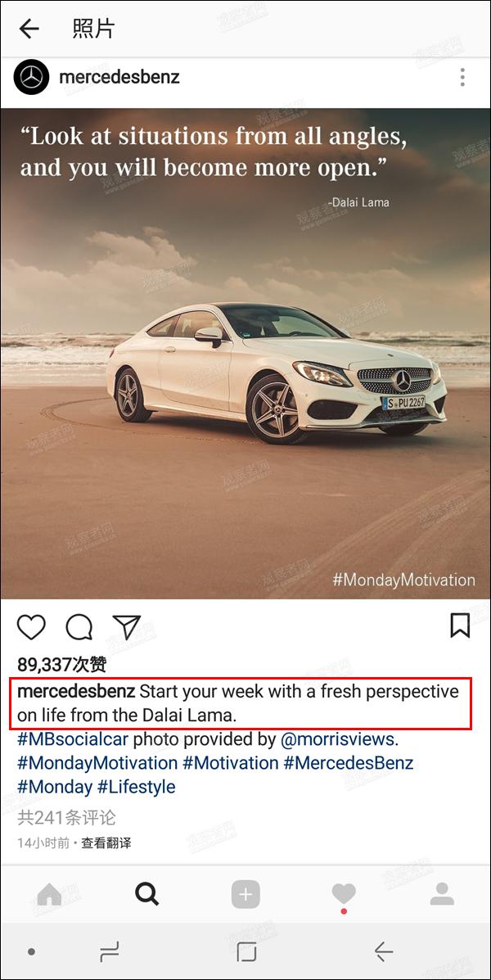Like the post with the heart icon
This screenshot has width=491, height=980.
[31, 626]
